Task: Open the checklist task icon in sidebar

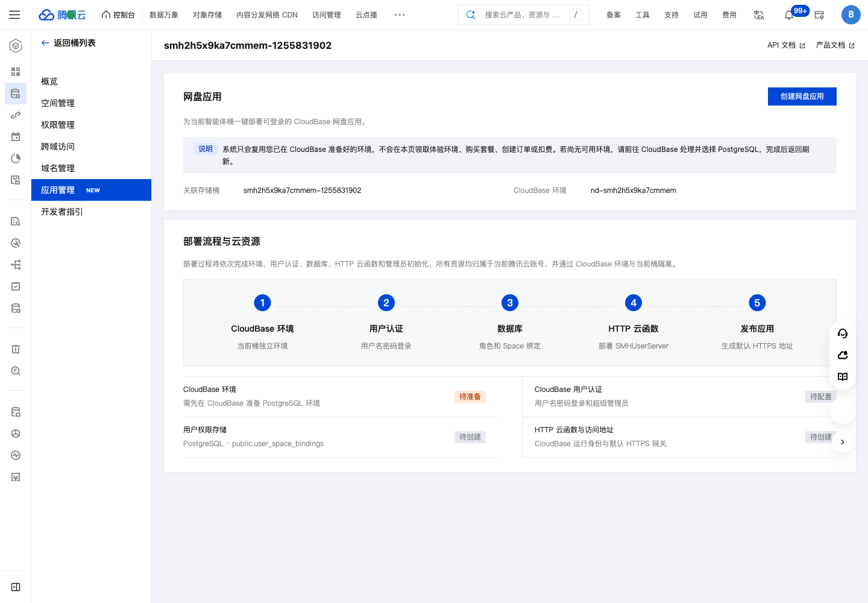Action: click(16, 286)
